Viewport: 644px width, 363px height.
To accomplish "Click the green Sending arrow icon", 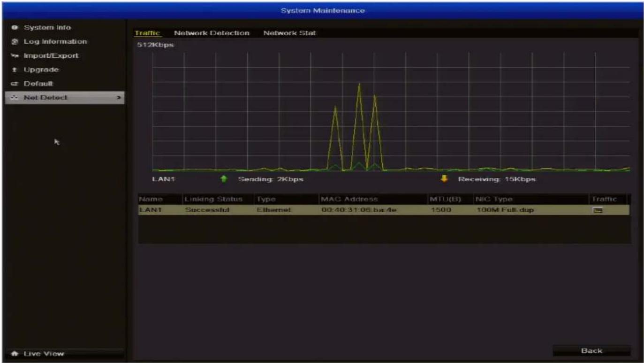I will tap(224, 179).
